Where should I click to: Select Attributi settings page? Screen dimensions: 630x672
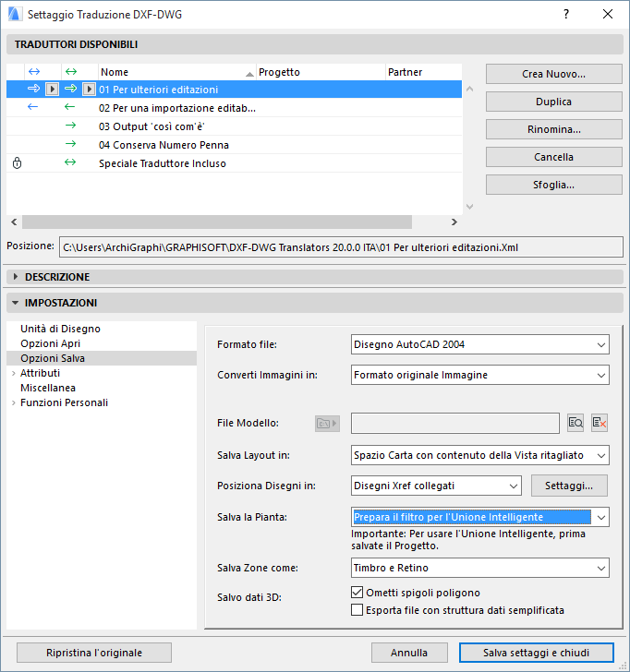(x=40, y=373)
